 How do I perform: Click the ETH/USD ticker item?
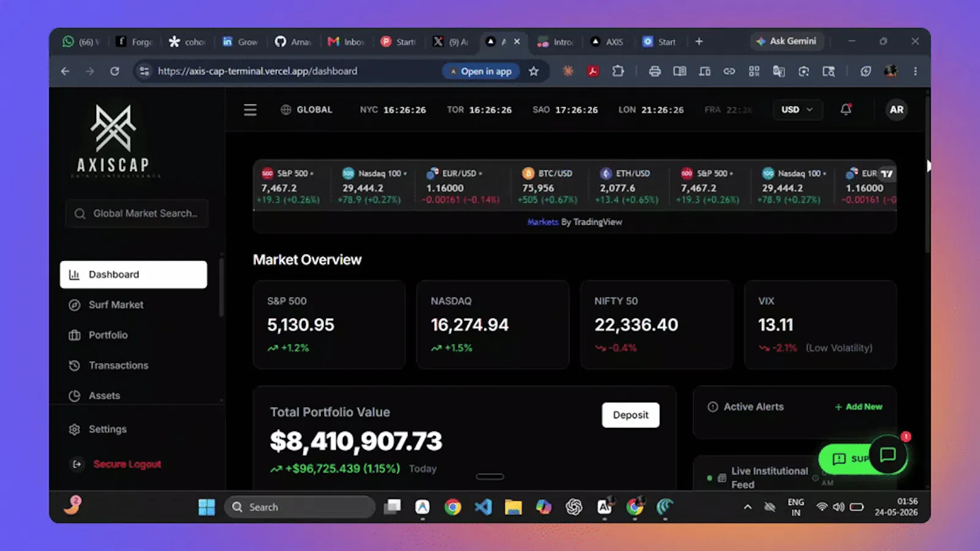628,186
